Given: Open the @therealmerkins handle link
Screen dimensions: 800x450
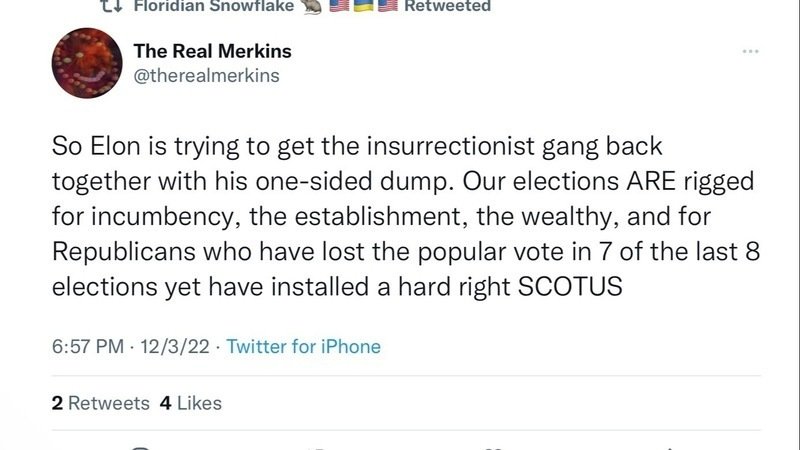Looking at the screenshot, I should pos(206,75).
